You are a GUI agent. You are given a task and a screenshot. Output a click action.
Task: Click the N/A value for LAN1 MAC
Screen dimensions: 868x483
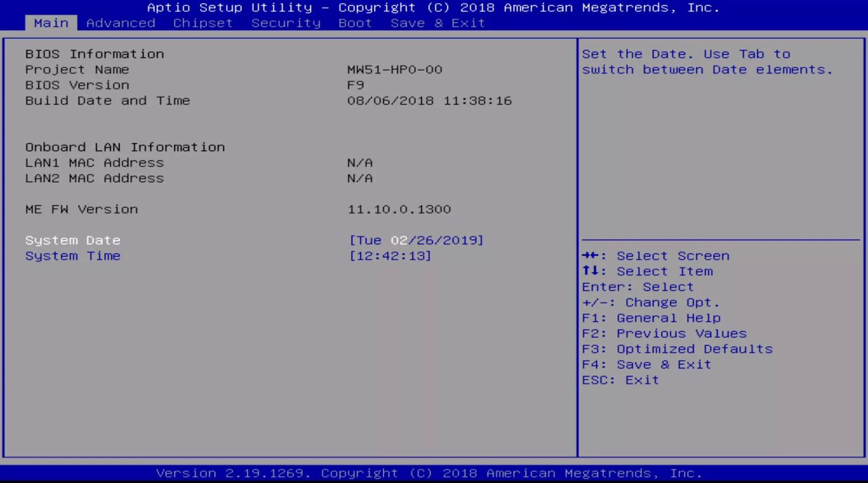(x=360, y=163)
